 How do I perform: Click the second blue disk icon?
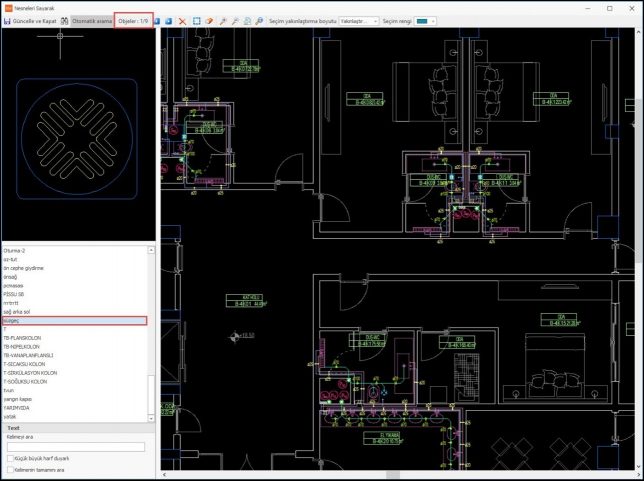coord(170,20)
